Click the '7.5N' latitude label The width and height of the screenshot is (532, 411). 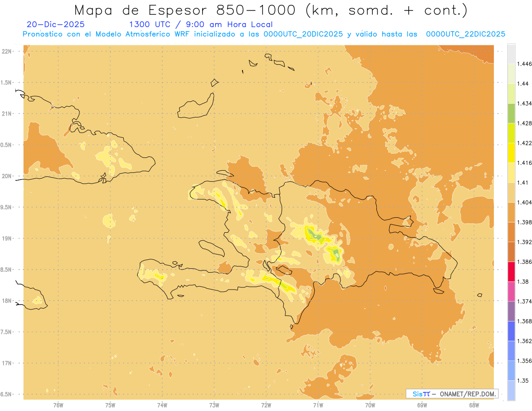(x=6, y=332)
